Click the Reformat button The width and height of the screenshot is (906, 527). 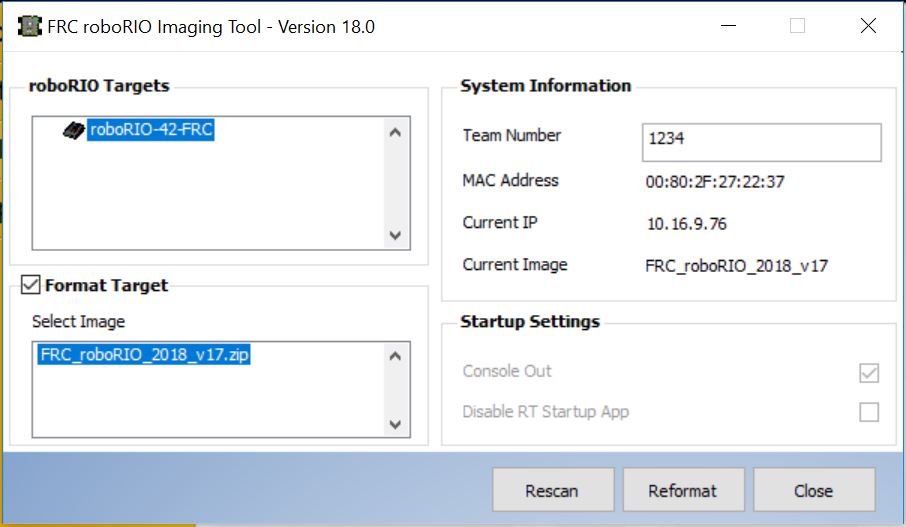tap(684, 490)
